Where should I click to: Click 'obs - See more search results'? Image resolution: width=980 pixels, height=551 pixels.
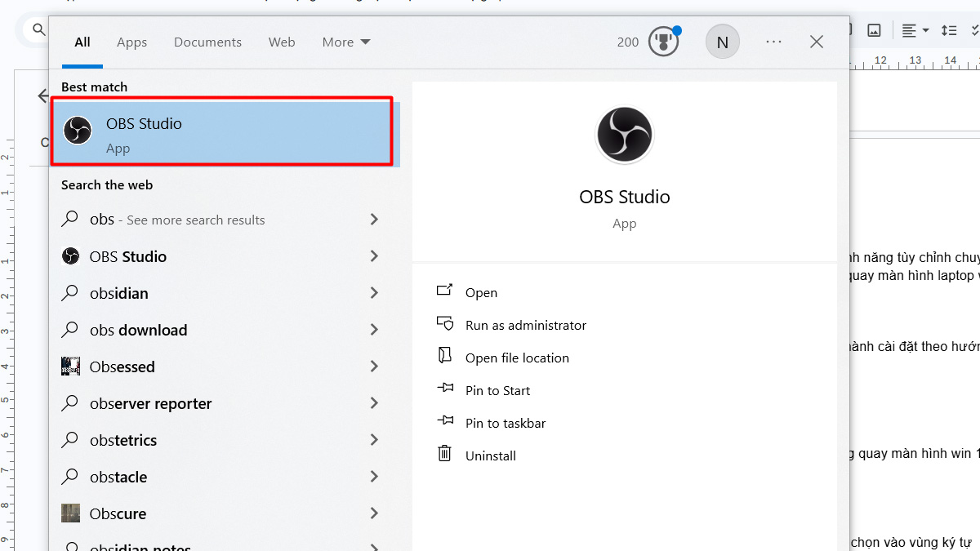click(177, 220)
